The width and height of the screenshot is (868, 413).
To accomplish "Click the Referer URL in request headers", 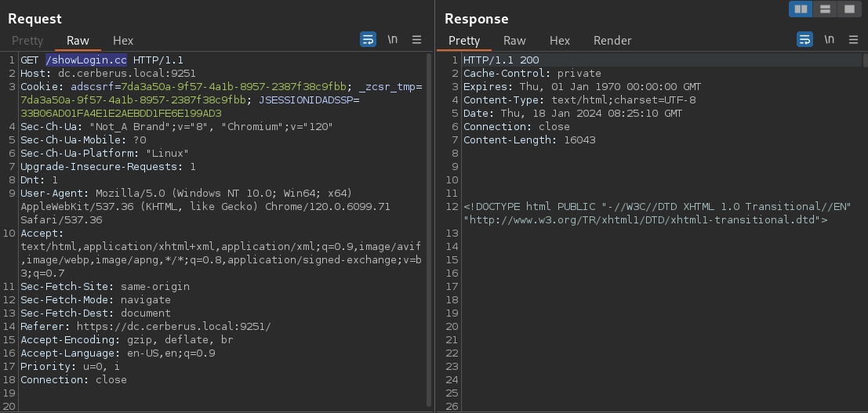I will [x=173, y=327].
